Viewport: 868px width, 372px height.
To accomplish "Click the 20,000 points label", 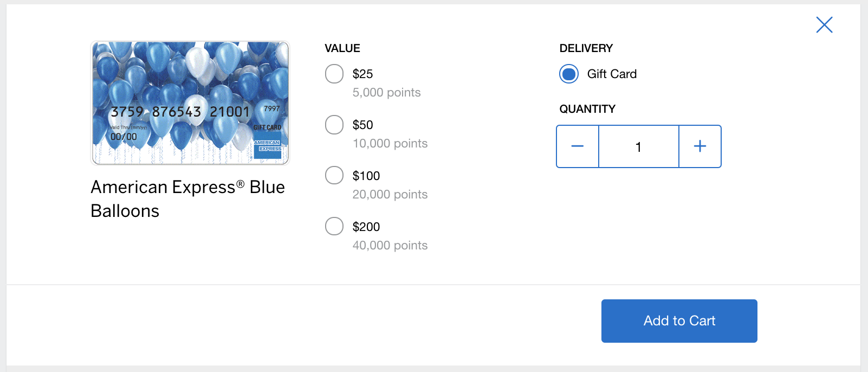I will (390, 194).
